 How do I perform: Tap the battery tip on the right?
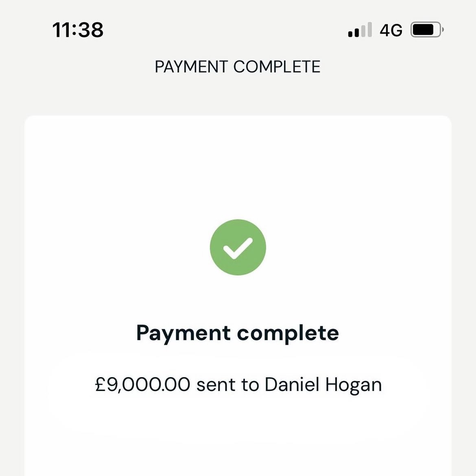[x=443, y=30]
